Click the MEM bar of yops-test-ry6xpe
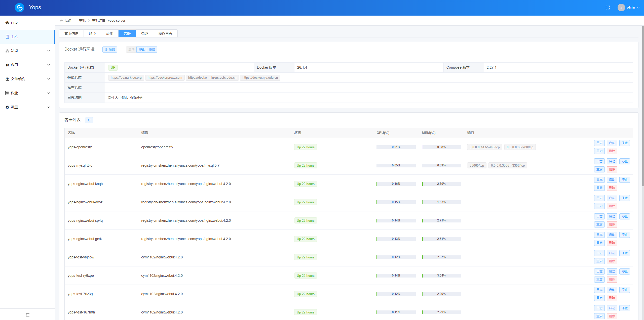Viewport: 644px width, 320px height. coord(441,276)
